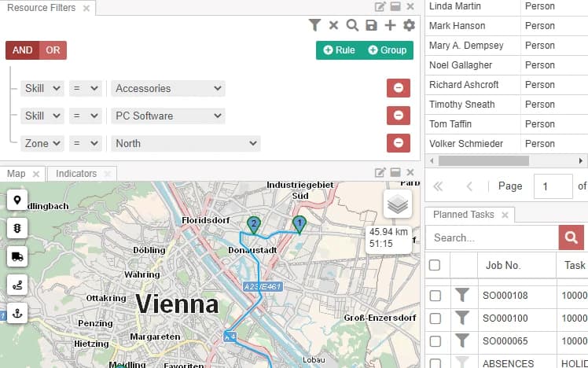
Task: Open search via magnifier icon in filter toolbar
Action: 352,25
